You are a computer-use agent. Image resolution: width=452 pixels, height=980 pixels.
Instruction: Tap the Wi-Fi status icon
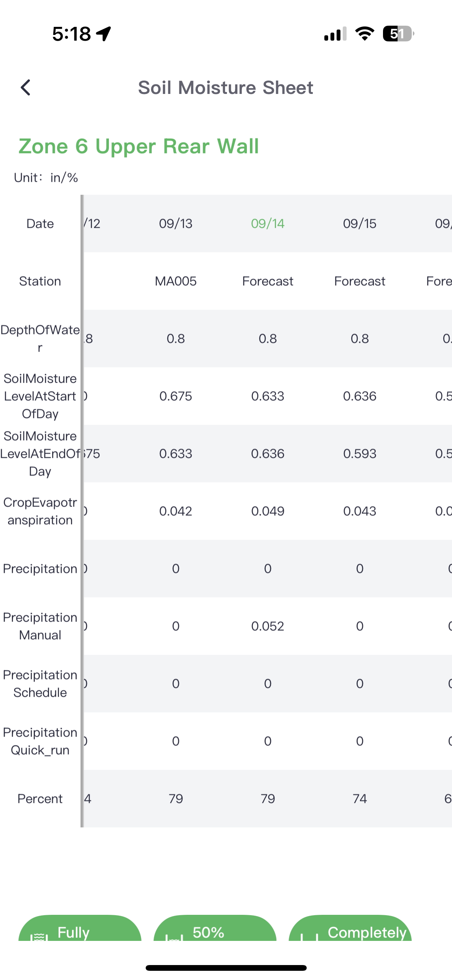(365, 34)
